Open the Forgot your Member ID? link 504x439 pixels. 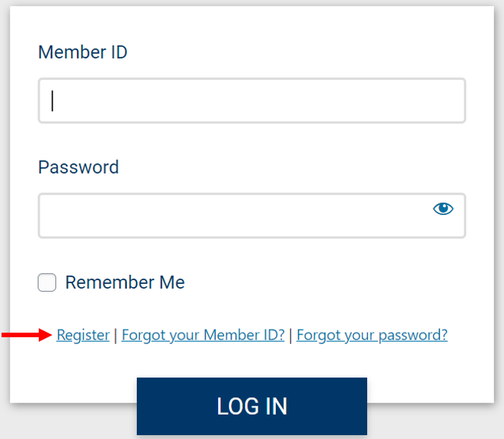203,335
